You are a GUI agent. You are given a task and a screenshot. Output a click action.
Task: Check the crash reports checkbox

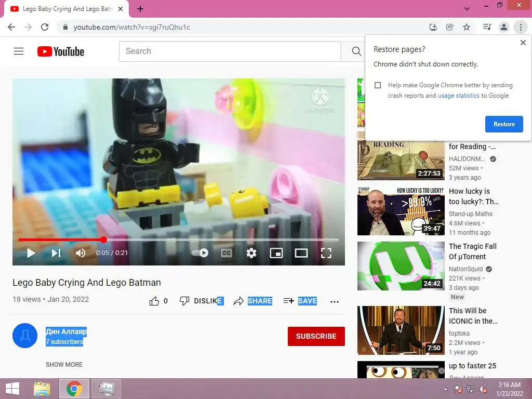pos(378,85)
